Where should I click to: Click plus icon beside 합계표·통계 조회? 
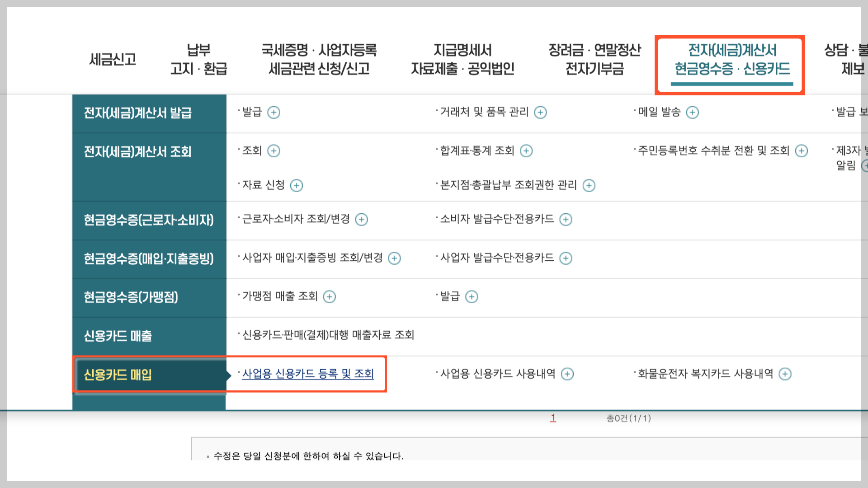(x=526, y=151)
